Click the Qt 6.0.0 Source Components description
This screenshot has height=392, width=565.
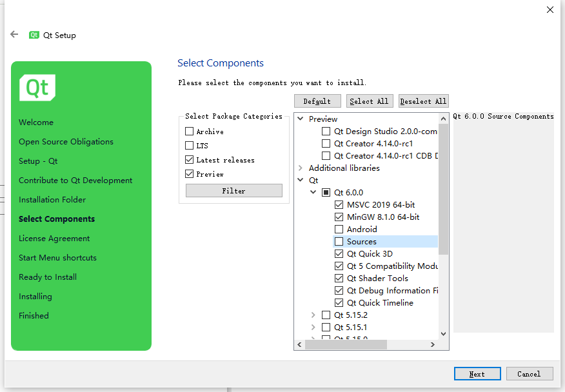[503, 116]
